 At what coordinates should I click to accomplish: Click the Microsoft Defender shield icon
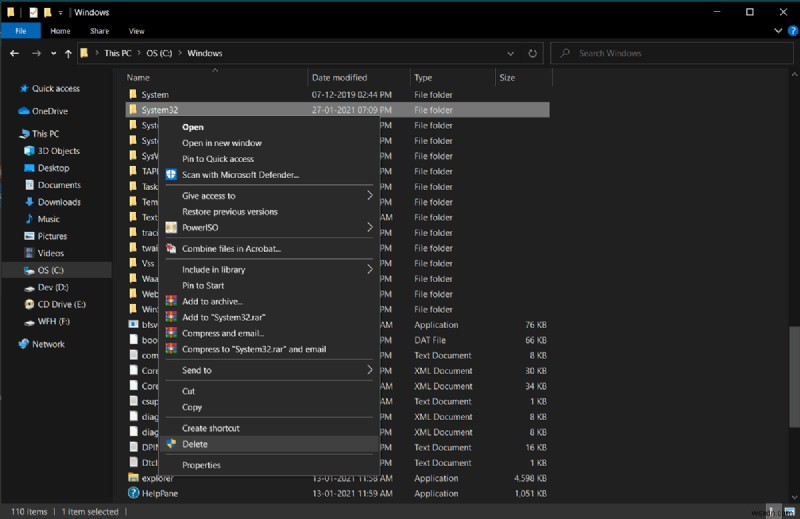[171, 175]
